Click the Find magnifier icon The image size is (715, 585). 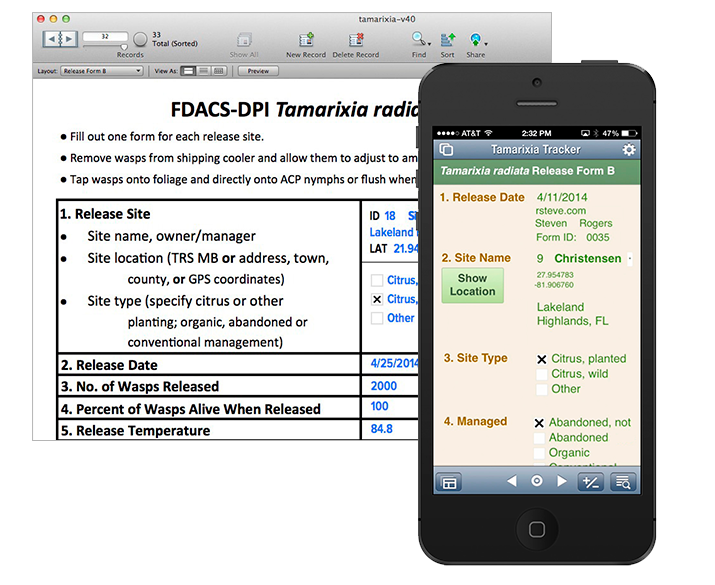[x=418, y=39]
